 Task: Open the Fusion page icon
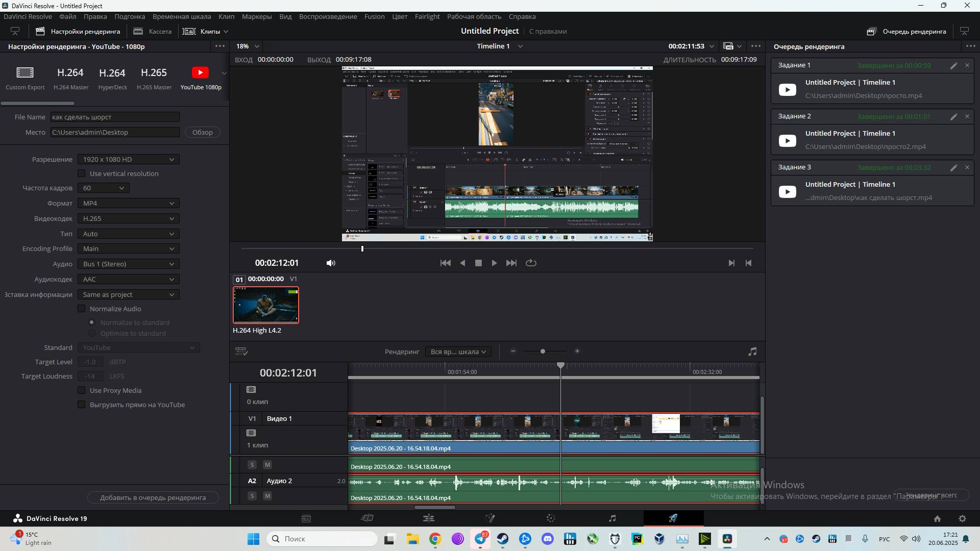490,518
